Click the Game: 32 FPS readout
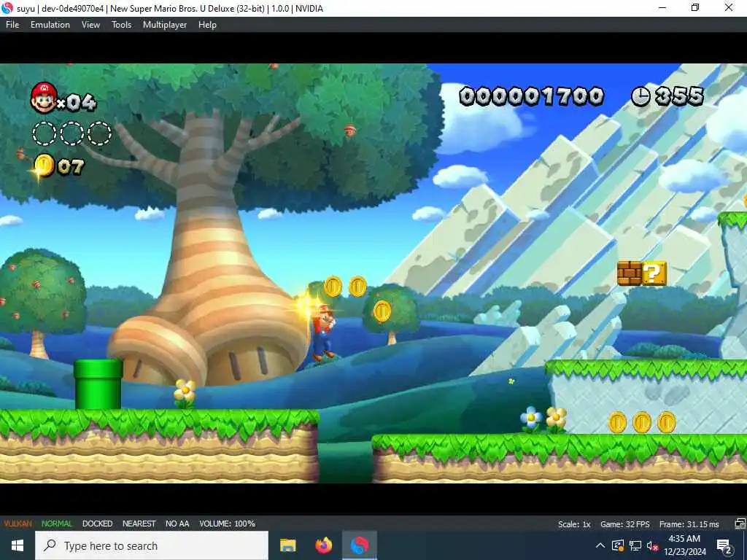The image size is (747, 560). tap(625, 524)
